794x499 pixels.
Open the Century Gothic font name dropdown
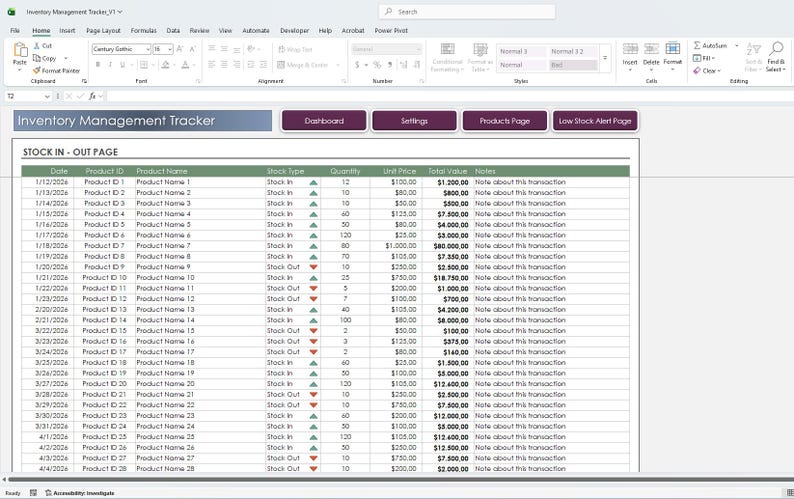[x=147, y=49]
